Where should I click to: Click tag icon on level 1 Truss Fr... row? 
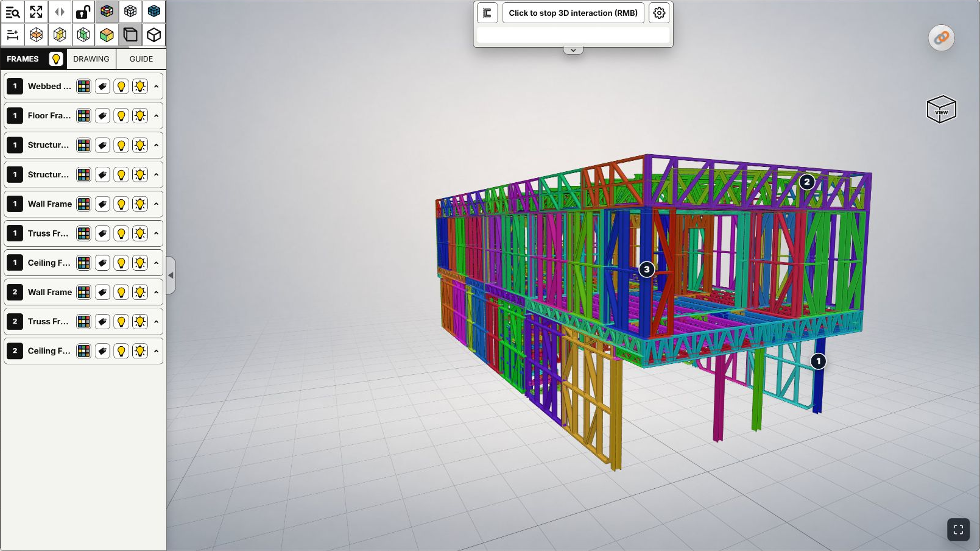103,233
